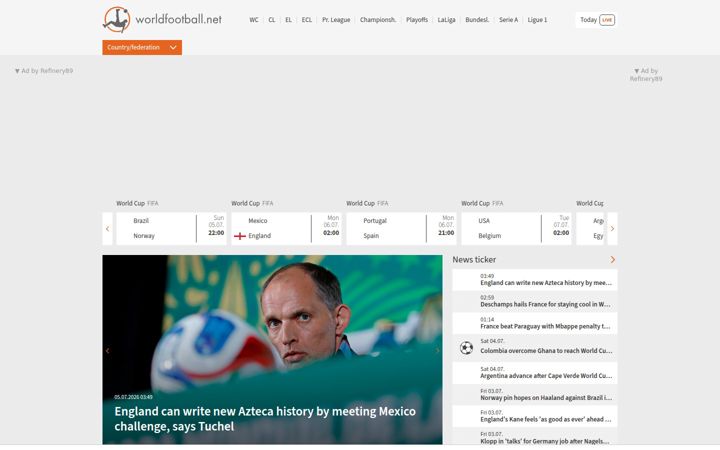Go to Pr. League section

coord(336,20)
